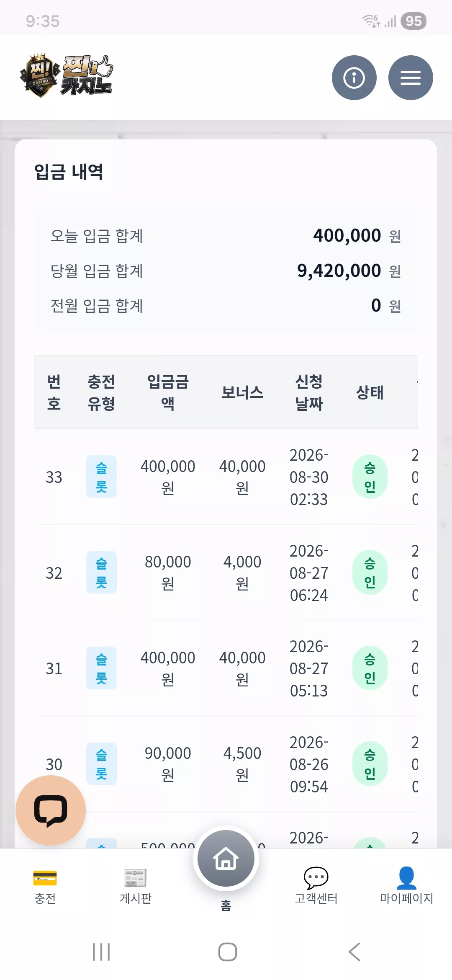Image resolution: width=452 pixels, height=980 pixels.
Task: Tap Android back navigation arrow
Action: tap(354, 952)
